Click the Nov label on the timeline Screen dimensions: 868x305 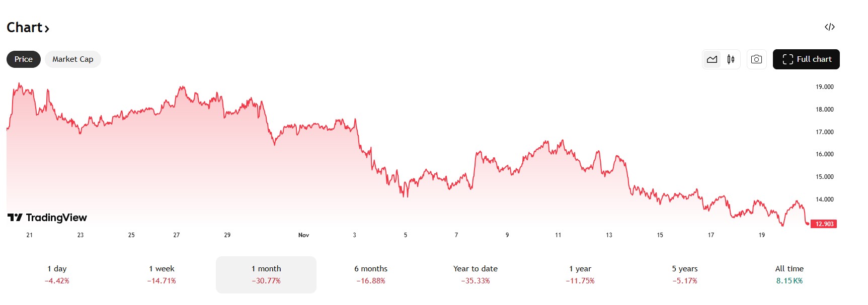tap(304, 235)
